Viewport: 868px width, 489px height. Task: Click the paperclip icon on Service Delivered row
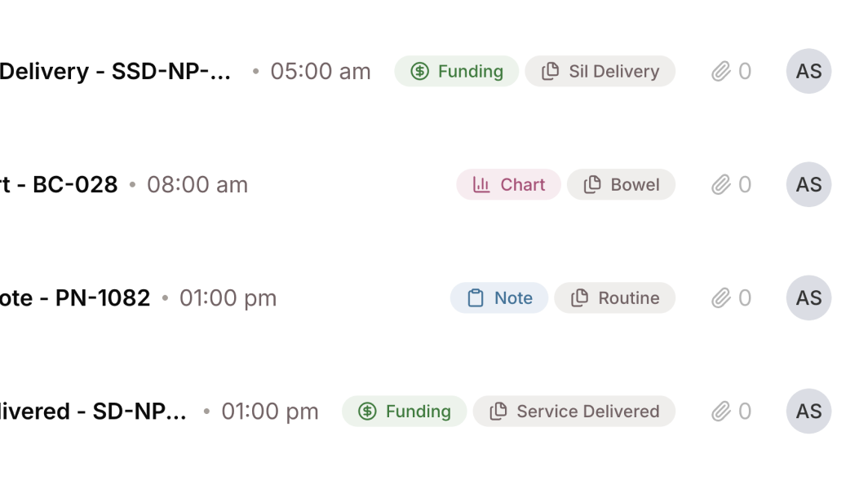(720, 412)
